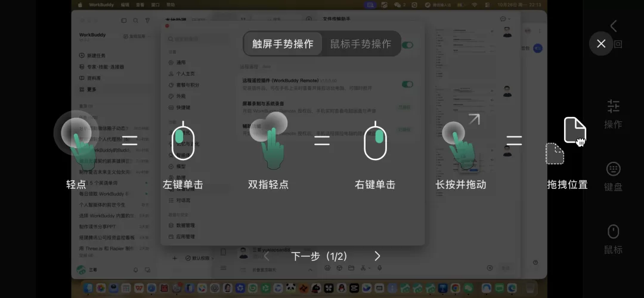Click the microphone icon in the chat input toolbar
Image resolution: width=644 pixels, height=298 pixels.
[x=380, y=268]
